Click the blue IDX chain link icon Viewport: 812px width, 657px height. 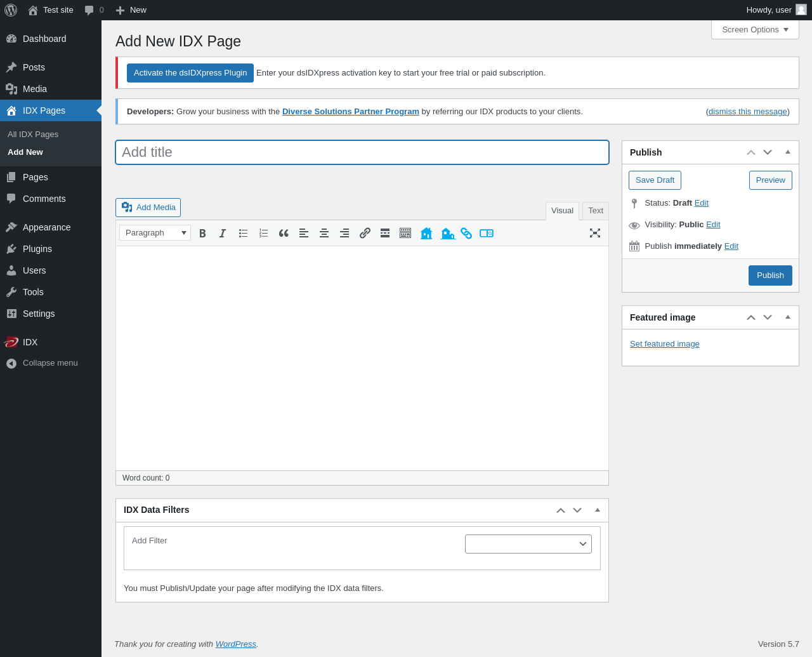pyautogui.click(x=466, y=233)
